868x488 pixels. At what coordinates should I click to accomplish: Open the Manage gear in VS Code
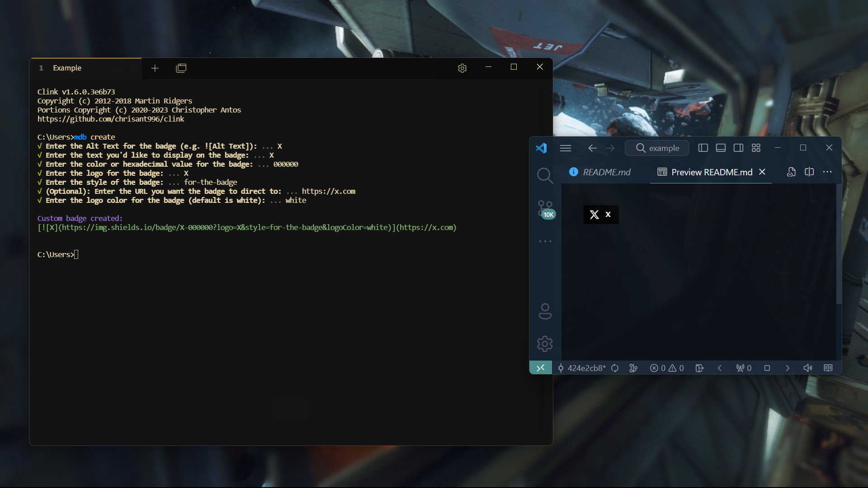pos(545,344)
